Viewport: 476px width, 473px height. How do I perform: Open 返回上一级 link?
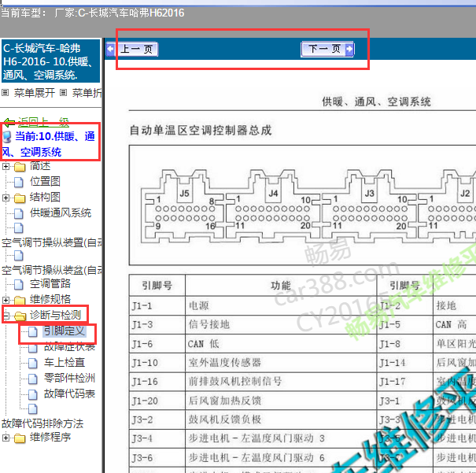click(43, 122)
